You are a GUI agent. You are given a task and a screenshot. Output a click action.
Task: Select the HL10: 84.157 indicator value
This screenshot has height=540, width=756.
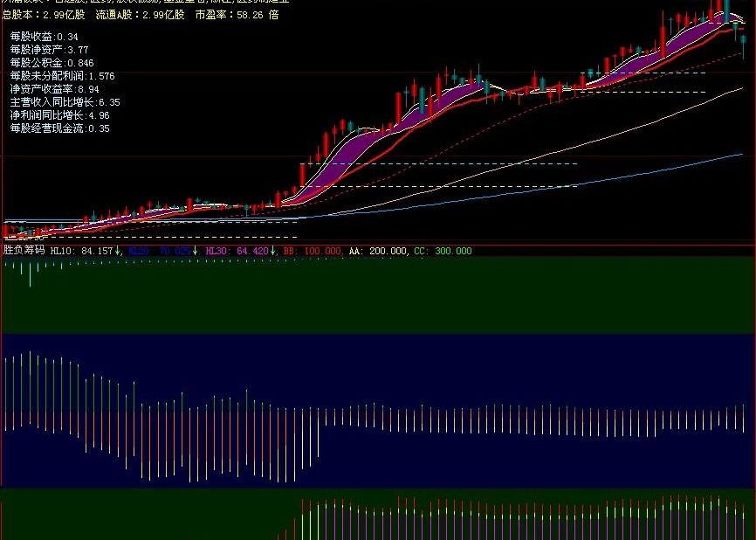pyautogui.click(x=81, y=251)
